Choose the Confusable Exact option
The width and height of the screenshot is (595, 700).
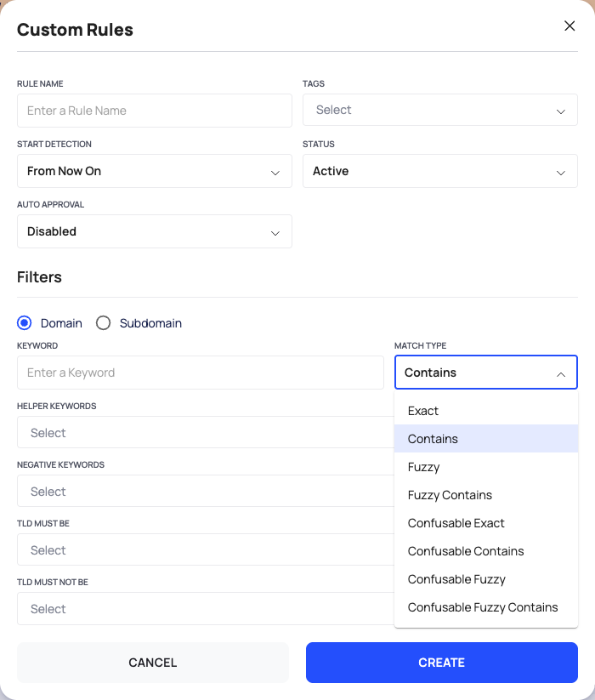pos(486,523)
